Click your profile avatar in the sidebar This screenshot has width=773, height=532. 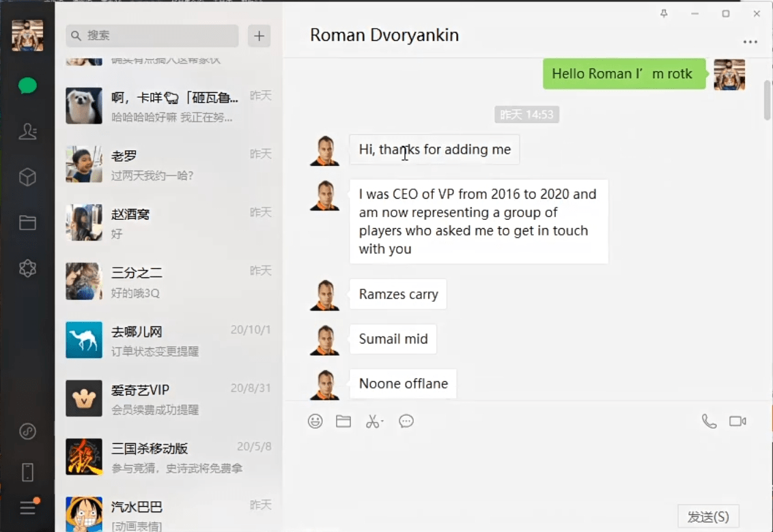27,36
